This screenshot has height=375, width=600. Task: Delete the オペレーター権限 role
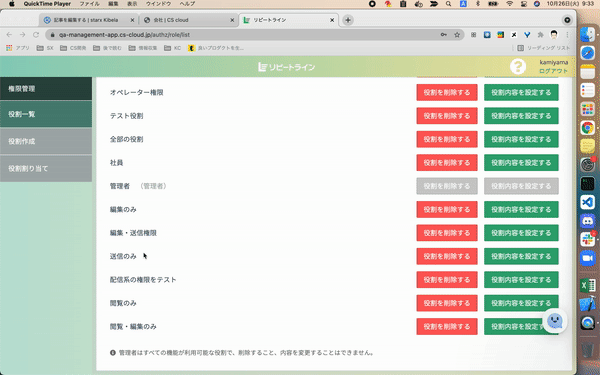pyautogui.click(x=447, y=92)
